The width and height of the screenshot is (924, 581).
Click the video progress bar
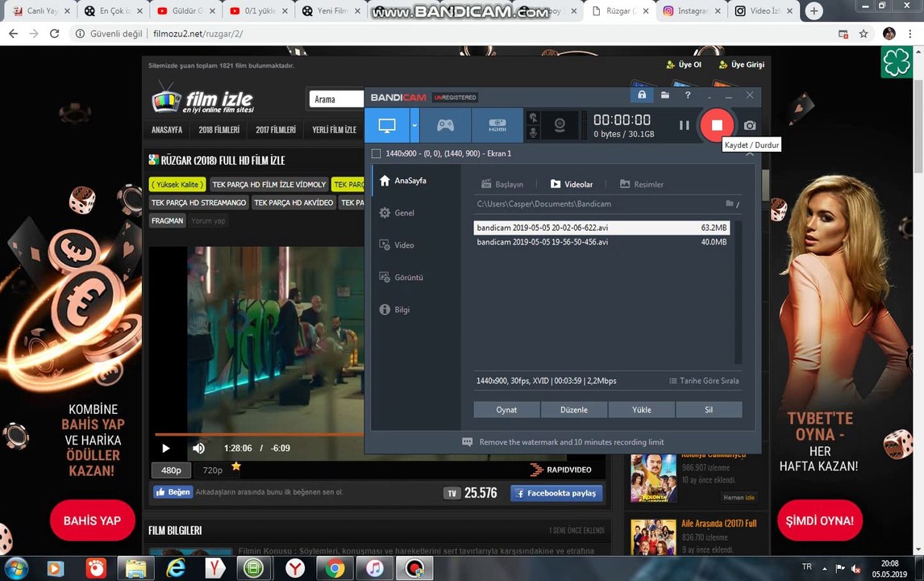tap(260, 434)
